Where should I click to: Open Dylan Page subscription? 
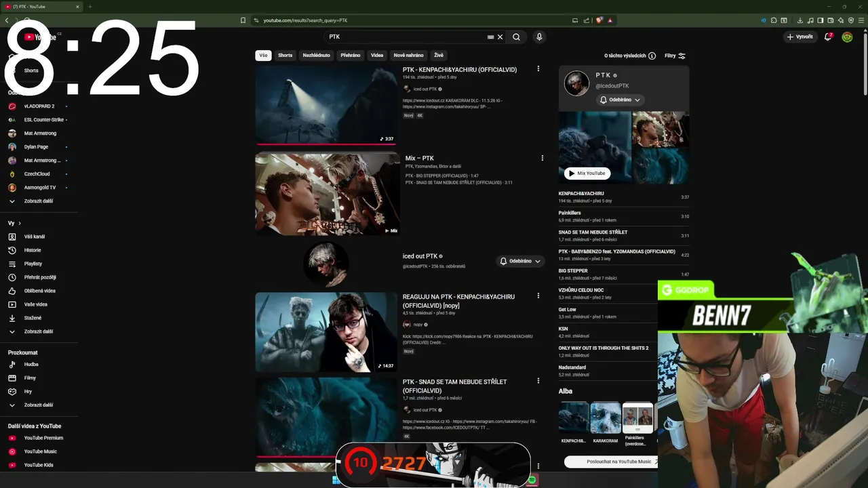[x=36, y=147]
